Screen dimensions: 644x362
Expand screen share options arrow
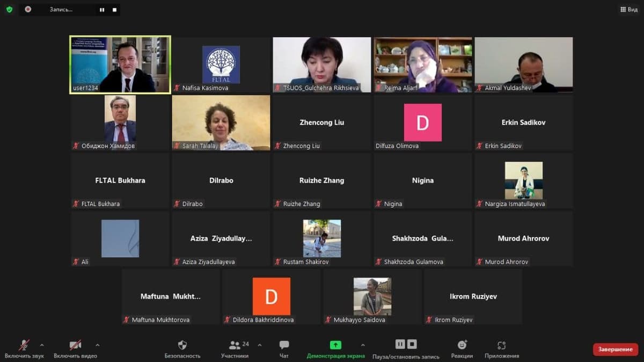coord(363,345)
